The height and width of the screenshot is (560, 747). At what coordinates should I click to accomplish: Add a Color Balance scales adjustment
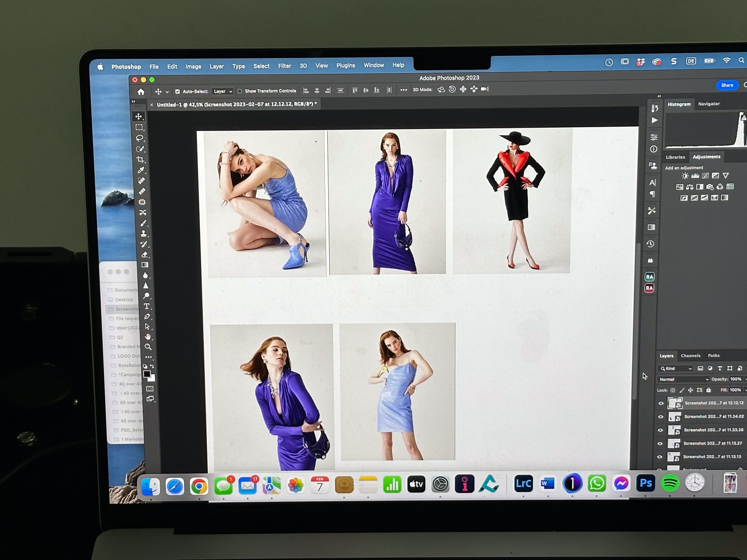[690, 187]
